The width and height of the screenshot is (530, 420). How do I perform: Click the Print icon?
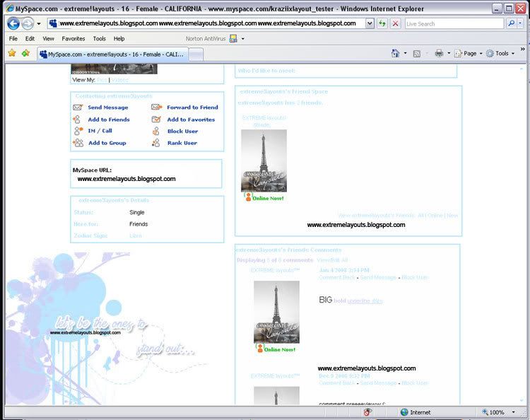point(439,54)
